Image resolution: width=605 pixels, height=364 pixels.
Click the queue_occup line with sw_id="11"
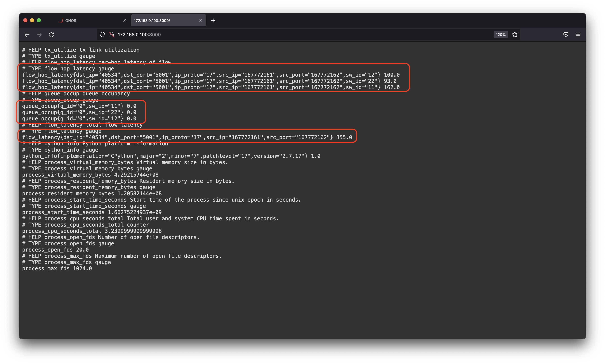79,106
